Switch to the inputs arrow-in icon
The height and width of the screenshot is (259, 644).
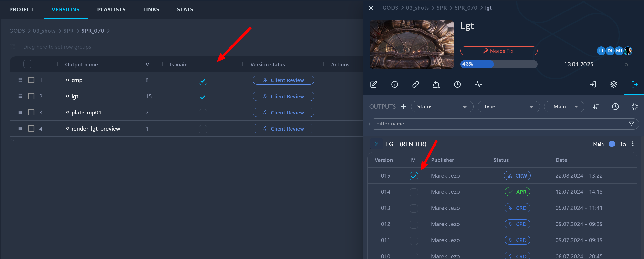pyautogui.click(x=593, y=84)
